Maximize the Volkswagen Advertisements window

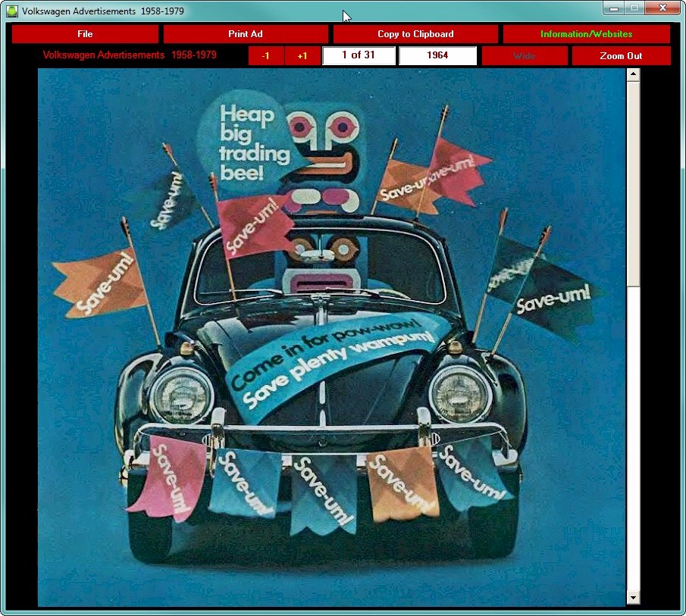(x=634, y=8)
